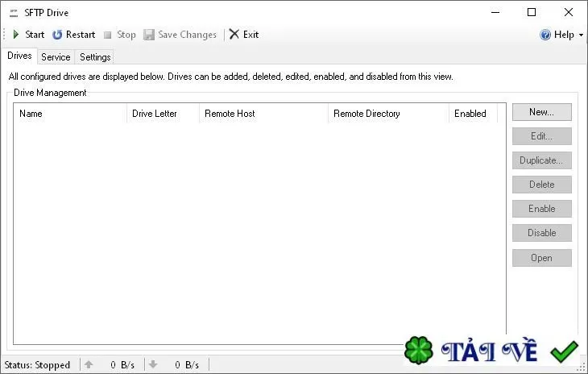Click the grey Stop square icon
Viewport: 588px width, 374px height.
click(108, 35)
